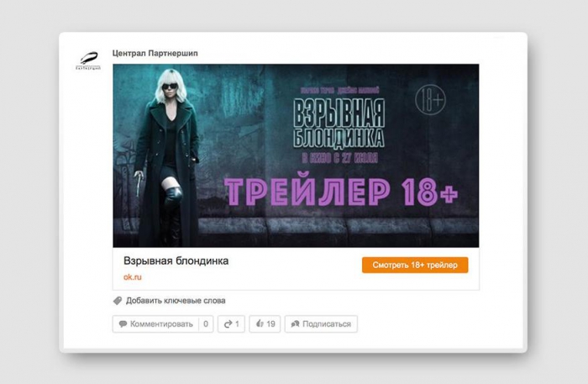Viewport: 588px width, 384px height.
Task: Open the share count showing 1
Action: 237,324
